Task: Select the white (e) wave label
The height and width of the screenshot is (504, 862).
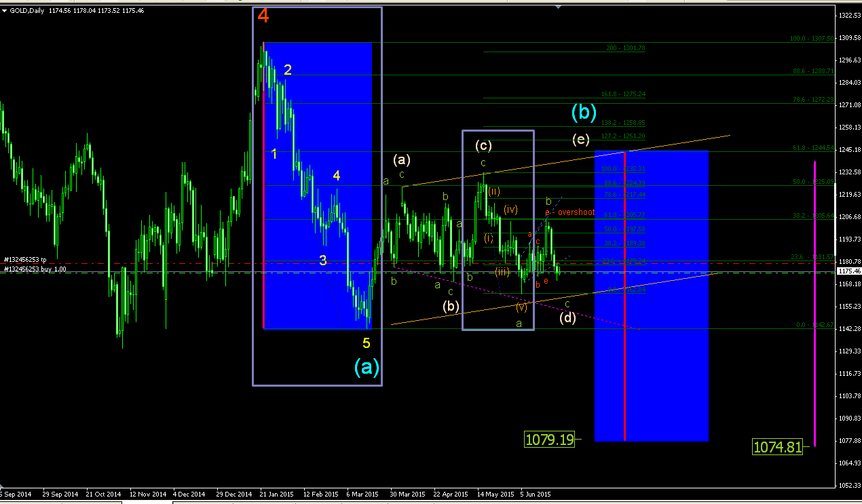Action: click(581, 139)
